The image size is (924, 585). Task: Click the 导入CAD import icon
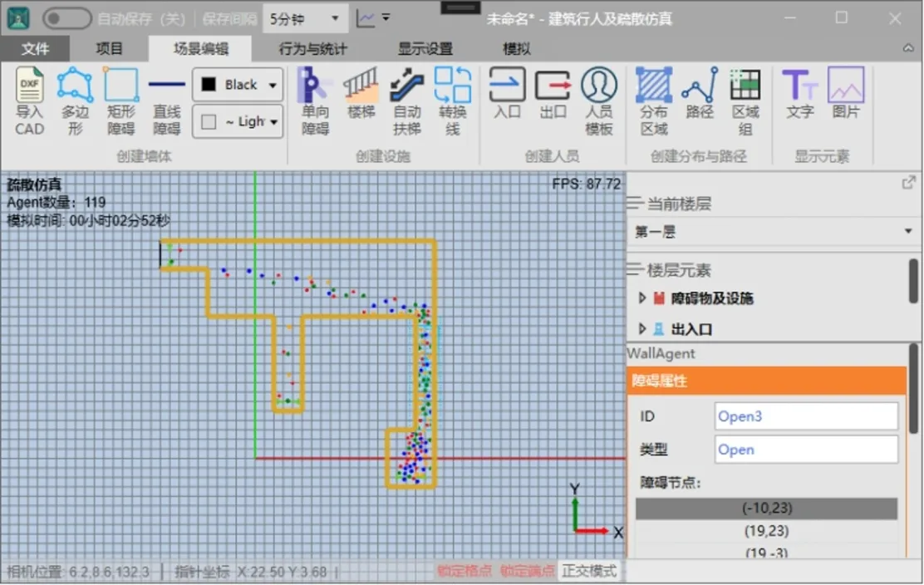[x=29, y=101]
